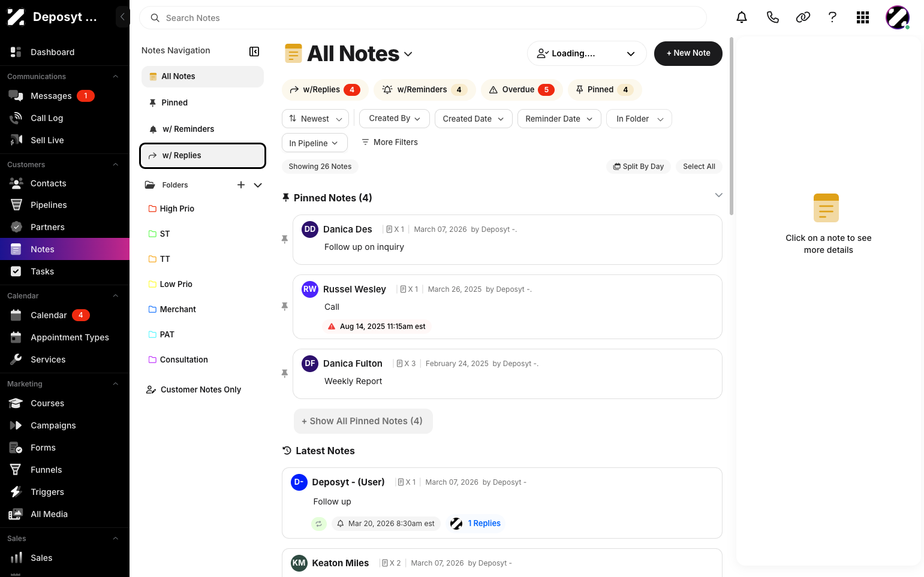Go to Contacts in the sidebar
The width and height of the screenshot is (924, 577).
click(x=65, y=183)
